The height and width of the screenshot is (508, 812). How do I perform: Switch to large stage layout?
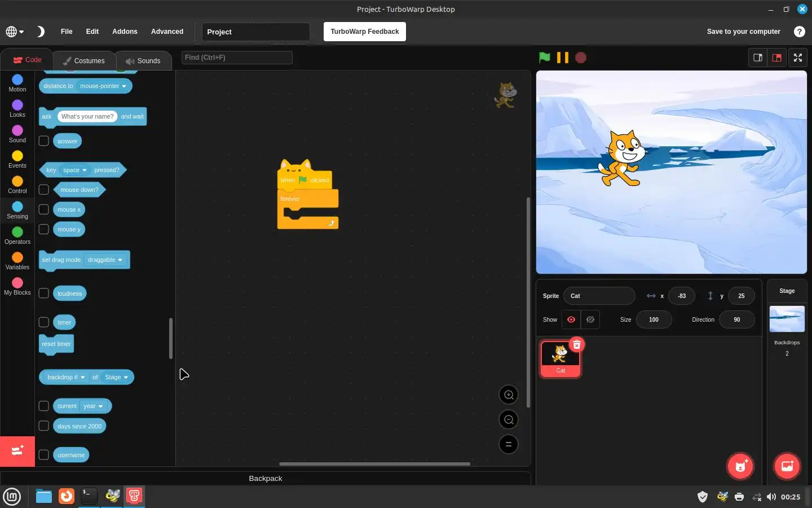777,58
